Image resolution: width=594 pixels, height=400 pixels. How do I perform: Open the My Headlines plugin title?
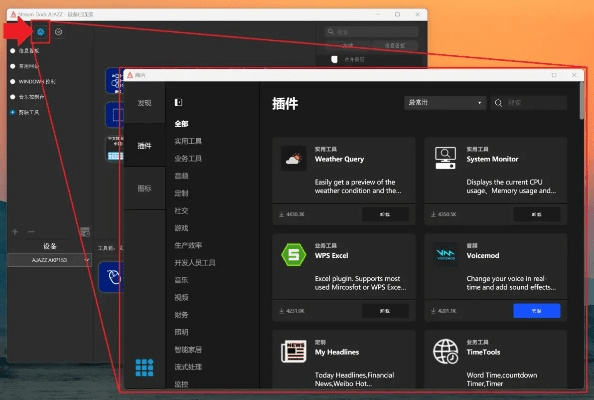(x=337, y=352)
